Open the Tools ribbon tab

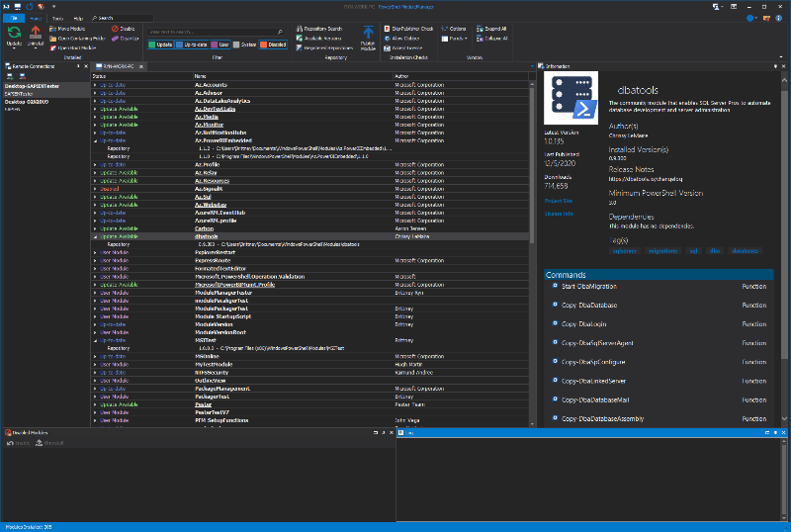pos(58,18)
